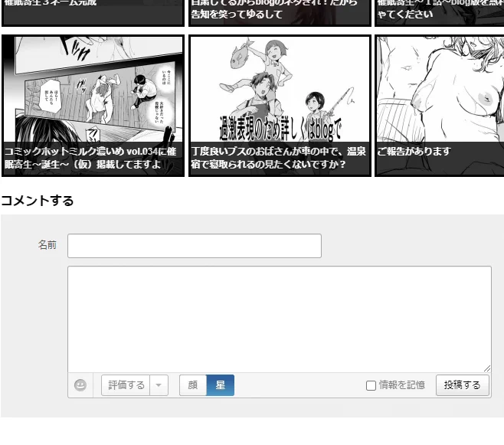Select the 星 rating toggle
The width and height of the screenshot is (504, 445).
220,385
